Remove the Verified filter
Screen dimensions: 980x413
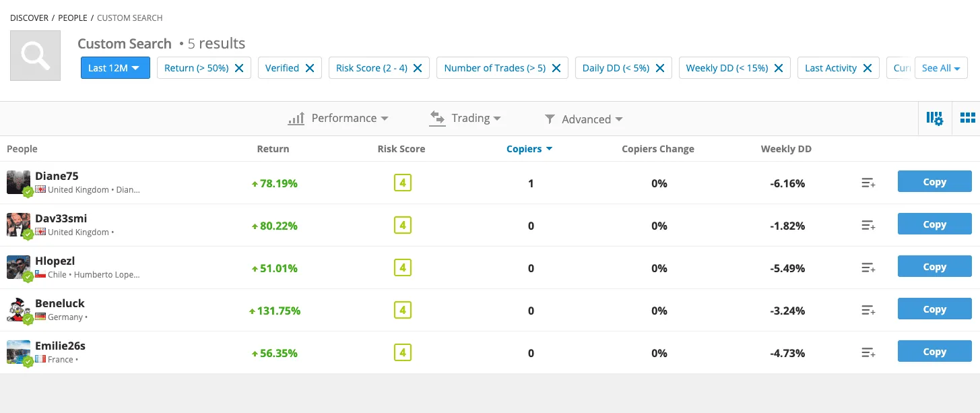click(x=310, y=68)
